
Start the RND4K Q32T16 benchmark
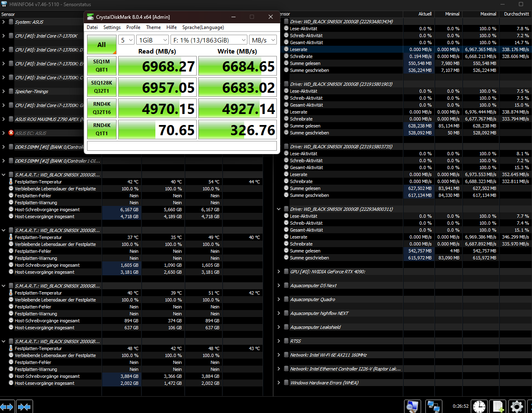(102, 108)
